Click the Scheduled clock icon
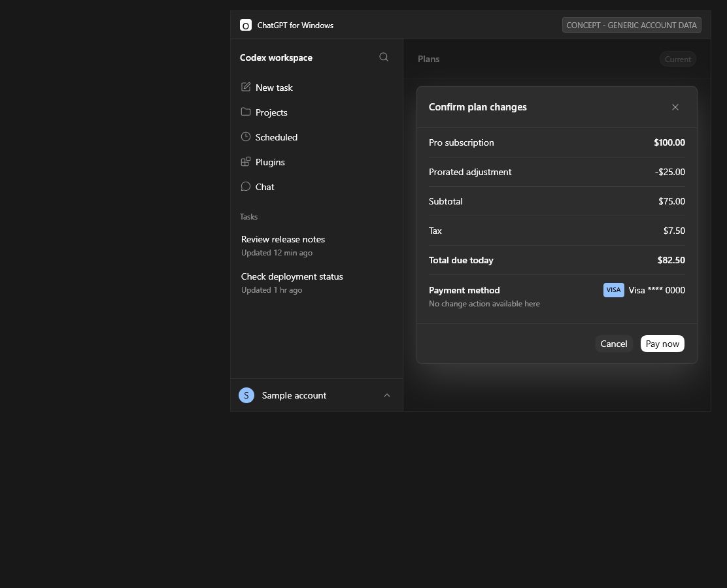Viewport: 727px width, 588px height. [x=246, y=137]
